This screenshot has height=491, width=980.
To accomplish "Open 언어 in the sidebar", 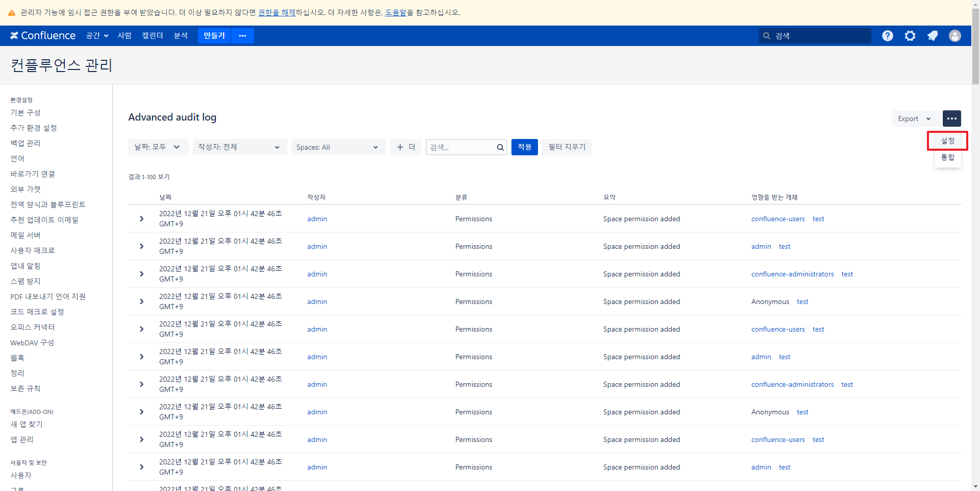I will tap(17, 158).
